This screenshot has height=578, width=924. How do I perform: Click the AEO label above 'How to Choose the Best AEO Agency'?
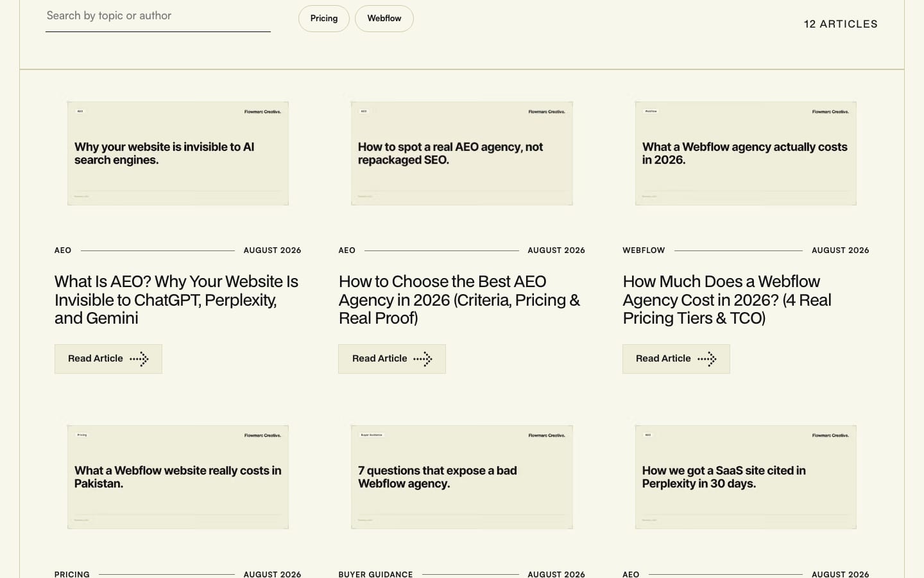[x=346, y=250]
